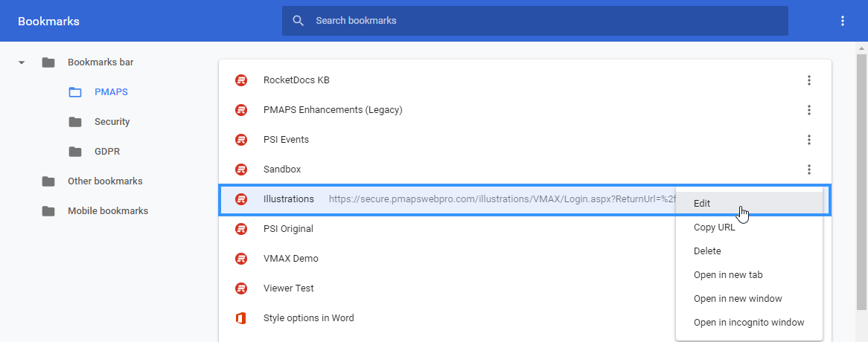This screenshot has height=342, width=868.
Task: Open more actions for PMAPS Enhancements (Legacy)
Action: pyautogui.click(x=808, y=110)
